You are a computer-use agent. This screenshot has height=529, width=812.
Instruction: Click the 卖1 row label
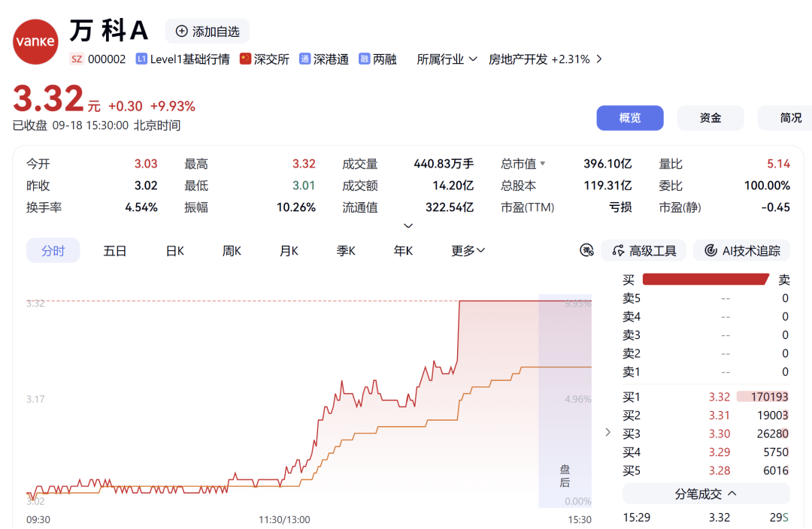click(632, 372)
